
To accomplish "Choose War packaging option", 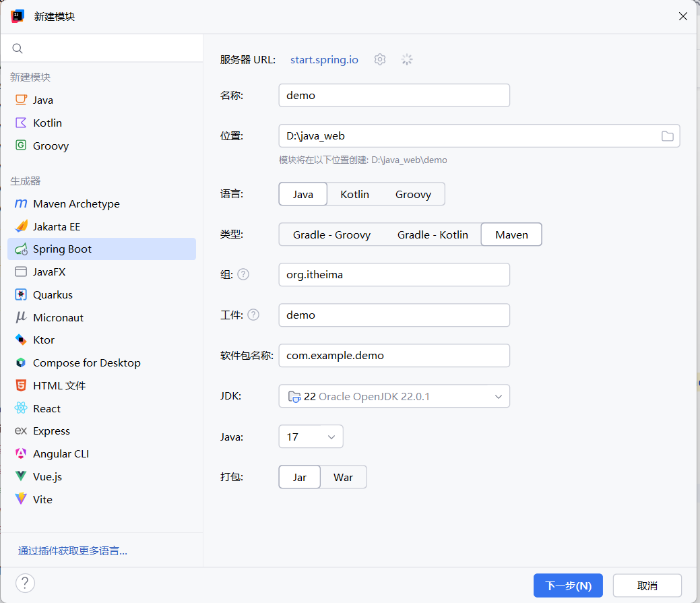I will [343, 477].
